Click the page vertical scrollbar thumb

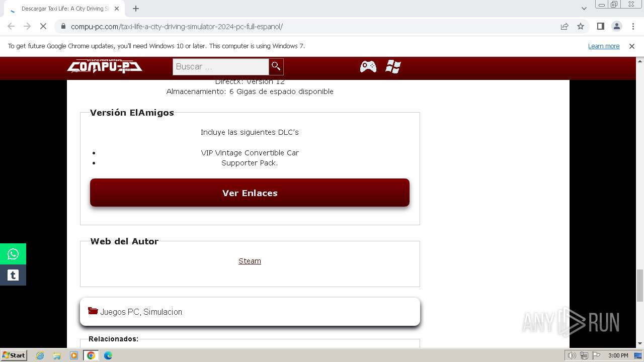(640, 285)
